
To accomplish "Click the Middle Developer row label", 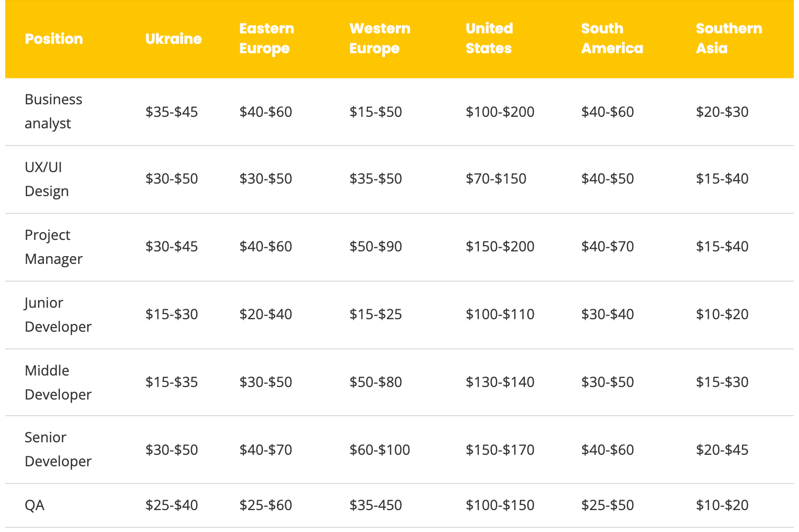I will pyautogui.click(x=58, y=382).
